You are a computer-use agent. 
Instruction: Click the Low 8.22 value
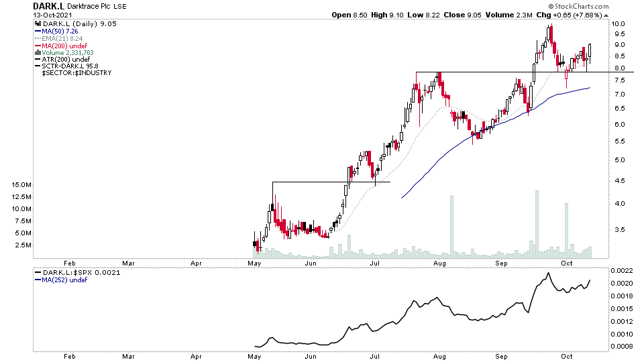pyautogui.click(x=423, y=15)
